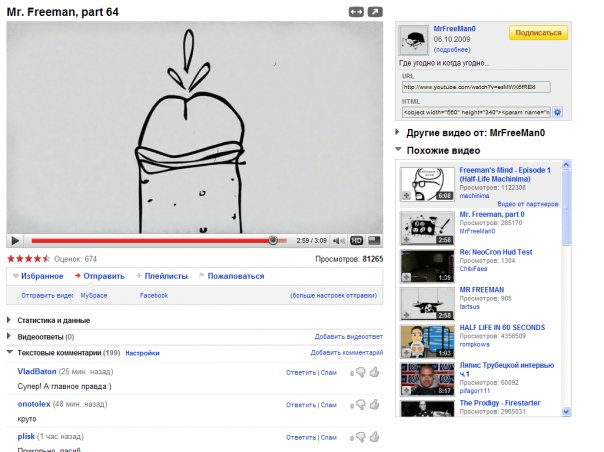The width and height of the screenshot is (604, 452).
Task: Click the video progress bar handle
Action: point(273,241)
